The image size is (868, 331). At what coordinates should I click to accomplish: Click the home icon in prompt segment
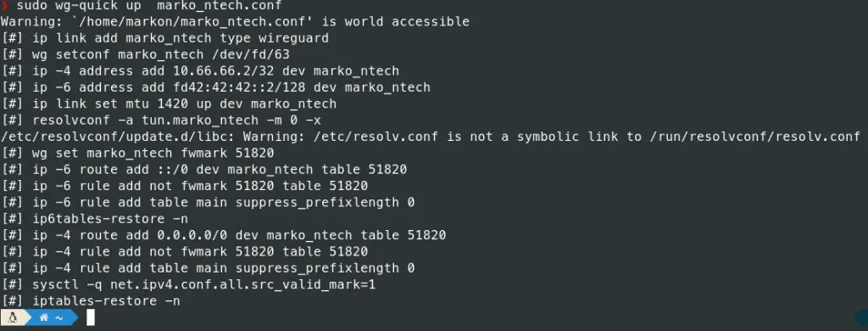point(44,317)
